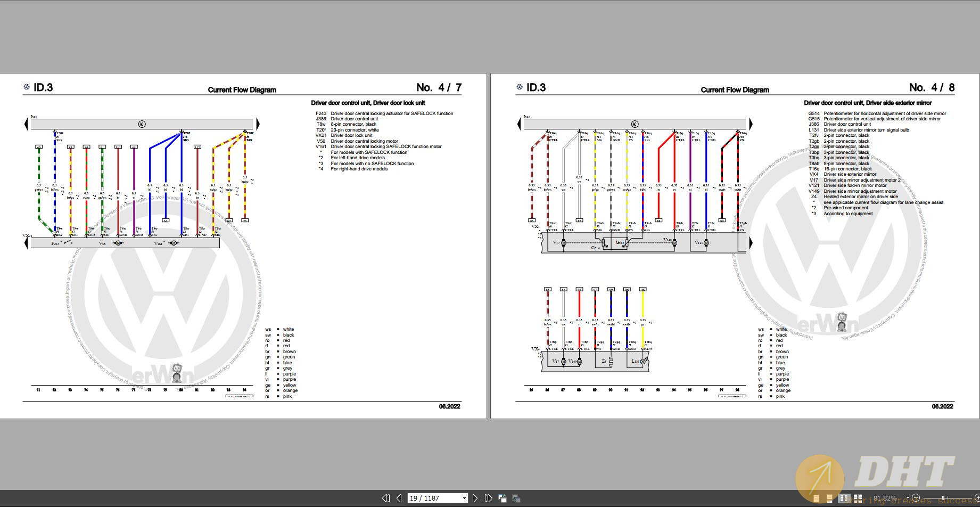
Task: Click the circled K symbol on right page
Action: click(633, 124)
